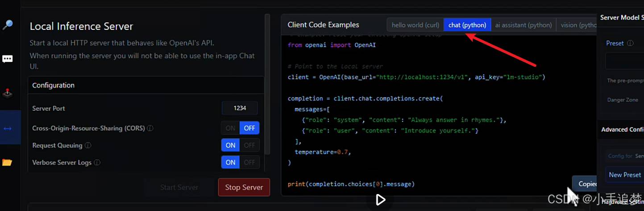Select the chat (python) tab
This screenshot has height=211, width=644.
(x=467, y=25)
